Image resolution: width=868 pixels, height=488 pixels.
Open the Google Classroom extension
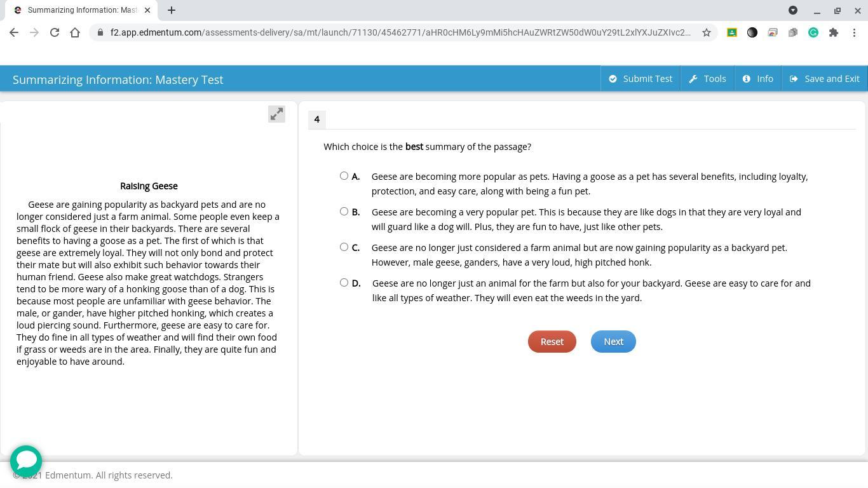732,32
